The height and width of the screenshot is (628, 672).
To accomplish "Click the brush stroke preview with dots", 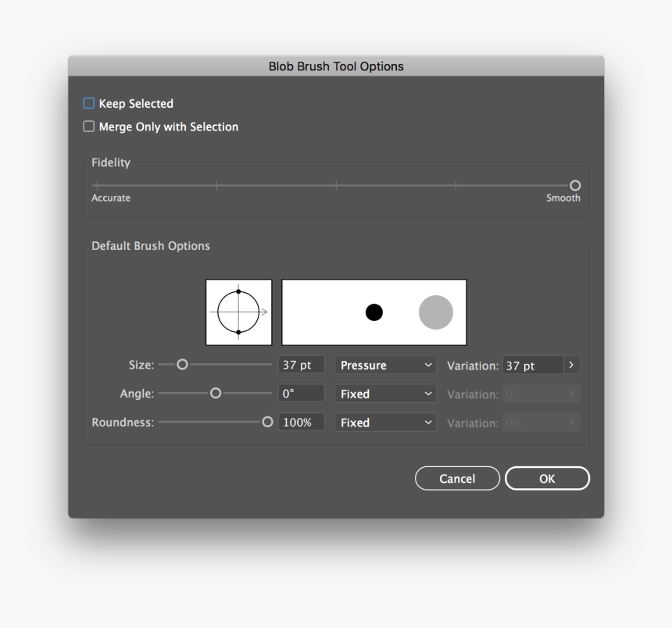I will pyautogui.click(x=374, y=312).
